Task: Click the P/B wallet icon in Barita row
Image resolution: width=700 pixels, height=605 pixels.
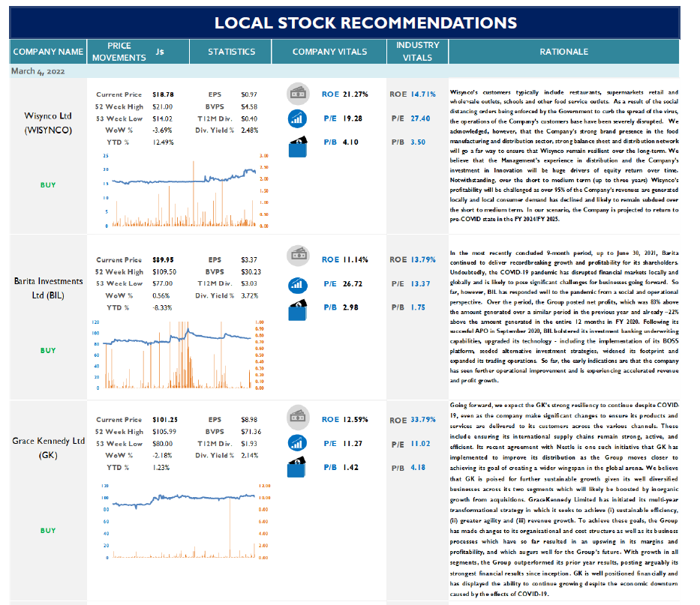Action: 297,310
